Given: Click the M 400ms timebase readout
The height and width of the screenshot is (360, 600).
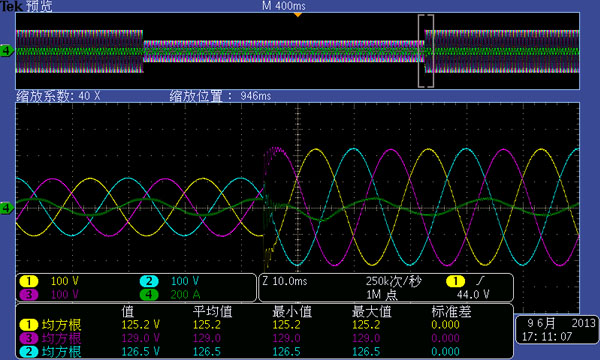Looking at the screenshot, I should click(284, 6).
